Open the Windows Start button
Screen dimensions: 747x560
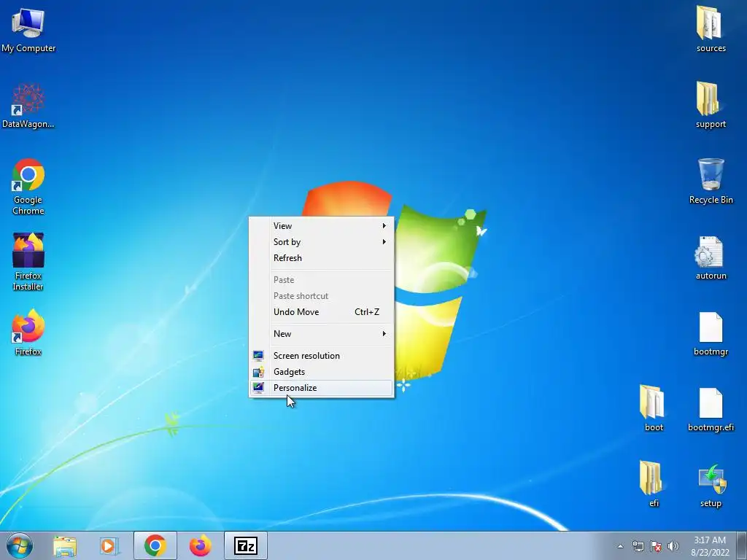coord(20,545)
